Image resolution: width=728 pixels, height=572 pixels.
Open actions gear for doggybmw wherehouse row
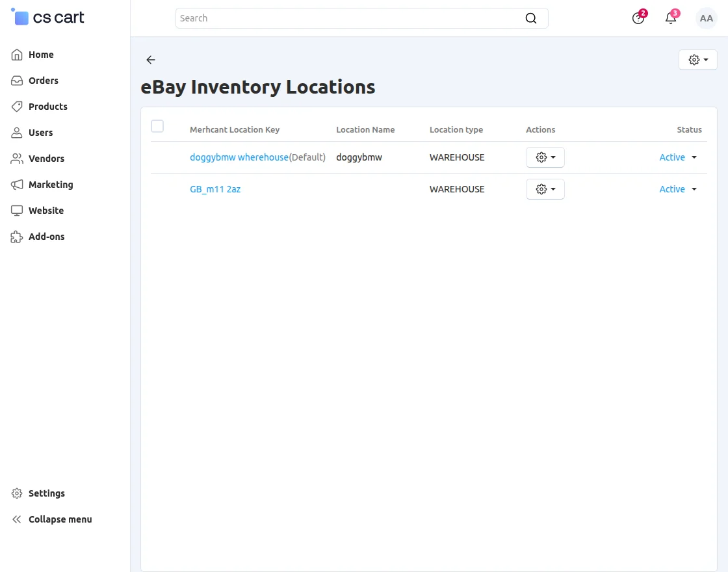point(545,157)
